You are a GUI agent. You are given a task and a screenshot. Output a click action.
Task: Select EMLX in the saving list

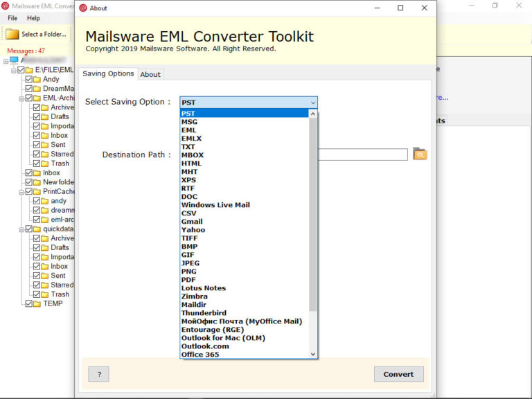point(245,139)
